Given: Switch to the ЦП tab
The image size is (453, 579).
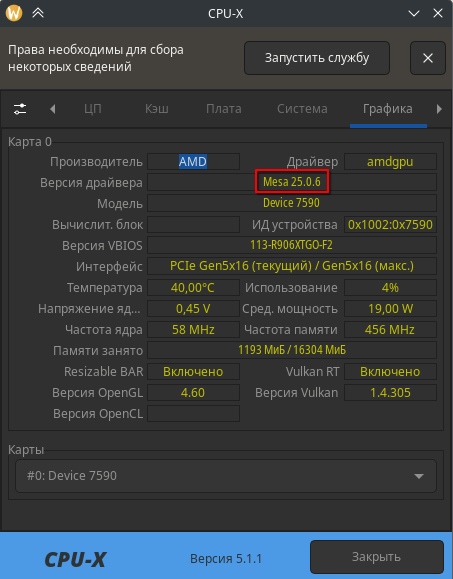Looking at the screenshot, I should click(93, 109).
